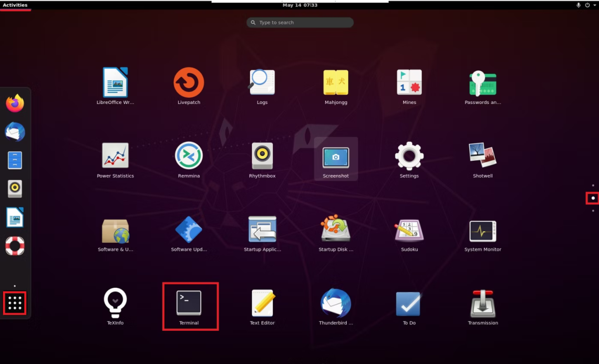Viewport: 599px width, 364px height.
Task: Launch Software Updater
Action: (x=189, y=233)
